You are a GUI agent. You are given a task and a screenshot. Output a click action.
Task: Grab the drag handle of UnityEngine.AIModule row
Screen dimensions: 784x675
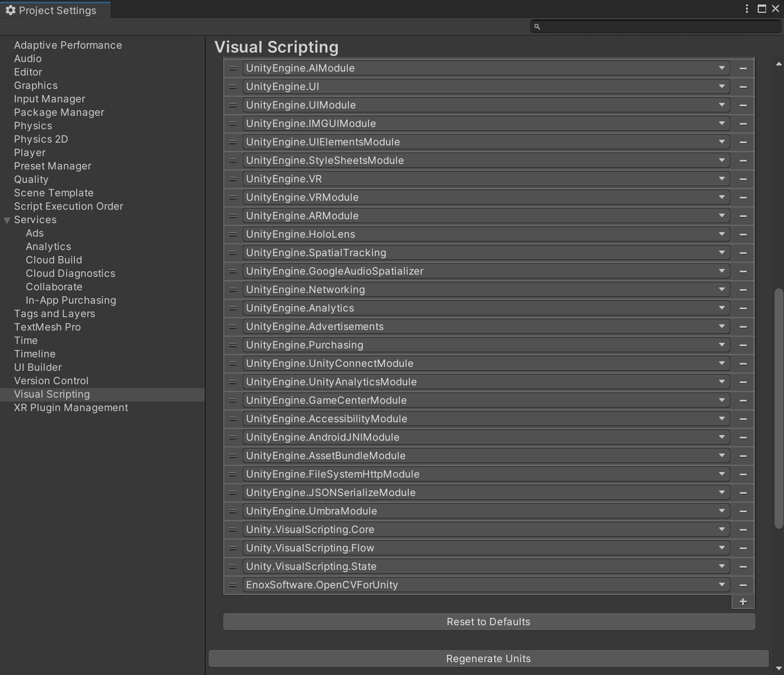(x=233, y=68)
